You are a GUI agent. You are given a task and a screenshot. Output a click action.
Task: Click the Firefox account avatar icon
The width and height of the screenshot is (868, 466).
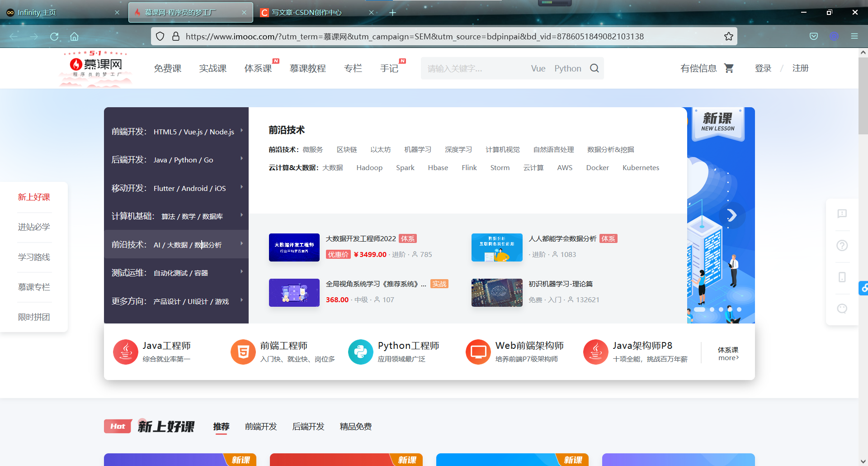(x=834, y=36)
